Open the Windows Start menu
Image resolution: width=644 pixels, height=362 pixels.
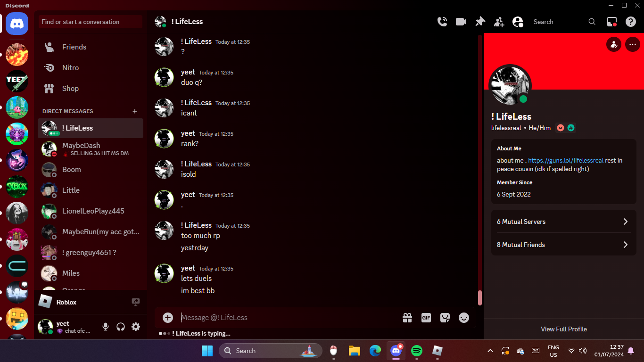[x=207, y=351]
